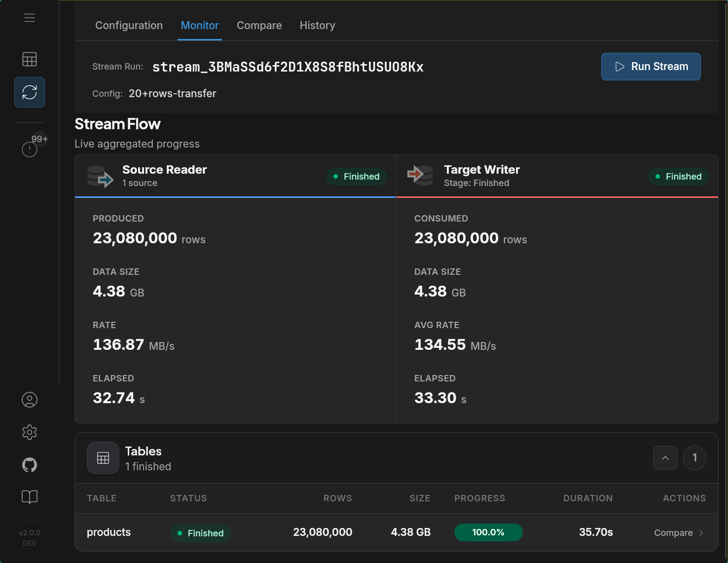Click the Compare link for products table
The image size is (728, 563).
point(673,533)
